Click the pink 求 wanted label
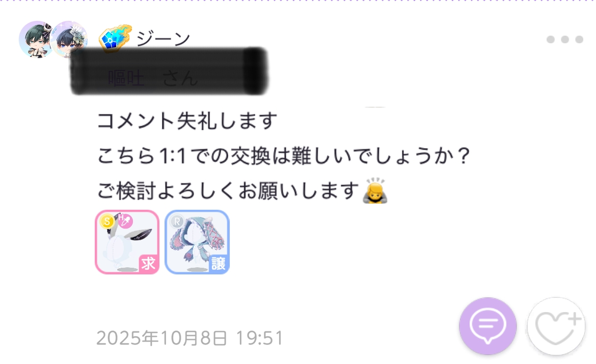This screenshot has height=364, width=596. pos(148,263)
